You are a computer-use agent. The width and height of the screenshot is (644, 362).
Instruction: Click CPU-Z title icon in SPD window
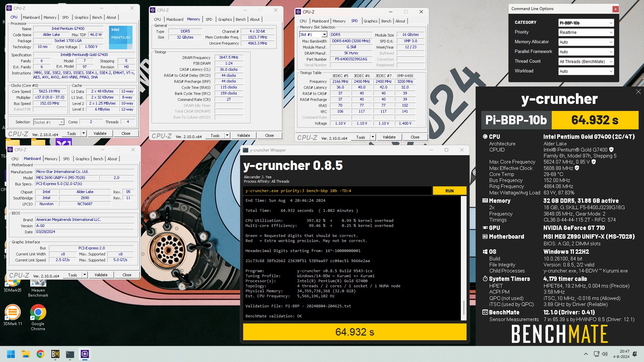[x=298, y=12]
